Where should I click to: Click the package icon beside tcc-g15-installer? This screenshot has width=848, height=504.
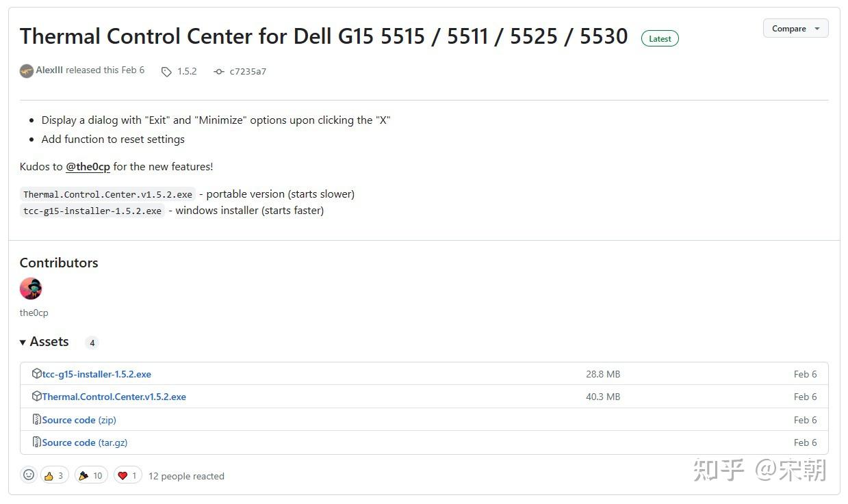[37, 374]
